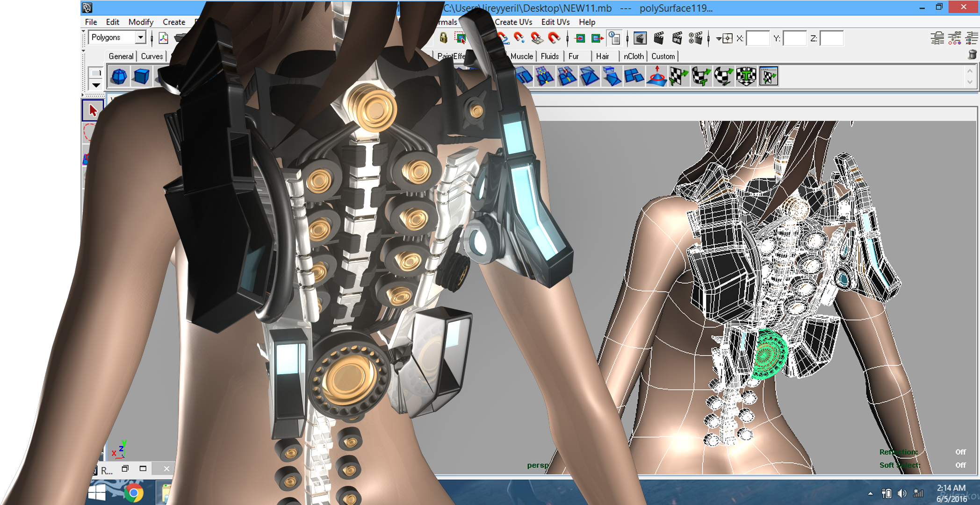Toggle Tool Settings visibility
The image size is (980, 505).
pos(955,38)
